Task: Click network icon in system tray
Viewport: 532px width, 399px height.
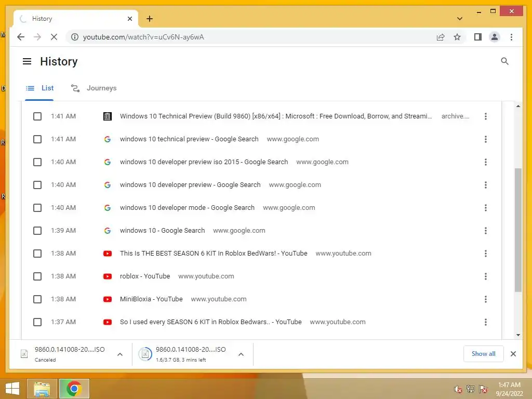Action: 470,389
